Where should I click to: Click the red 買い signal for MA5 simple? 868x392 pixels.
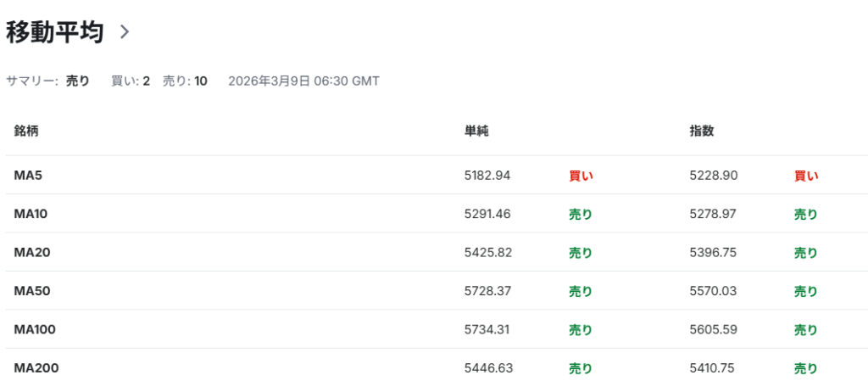coord(581,176)
